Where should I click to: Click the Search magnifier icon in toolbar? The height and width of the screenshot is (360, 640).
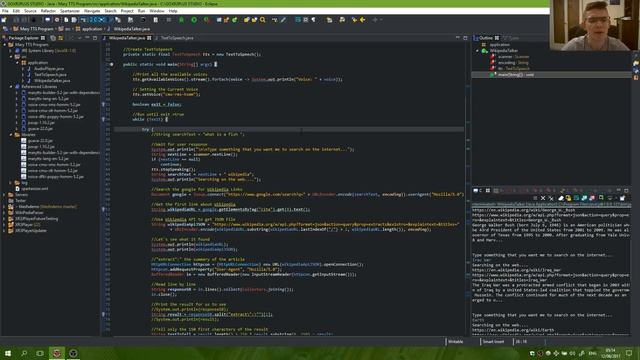262,20
